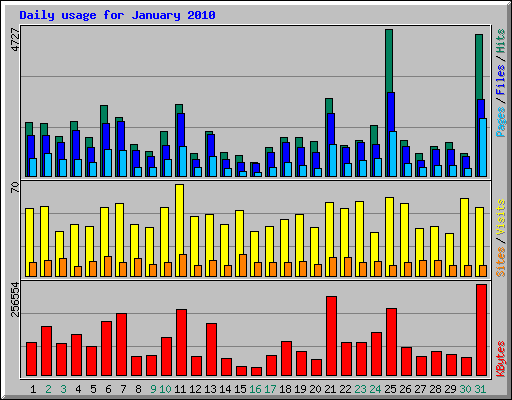
Task: Click day label "21" on the x-axis
Action: 330,389
